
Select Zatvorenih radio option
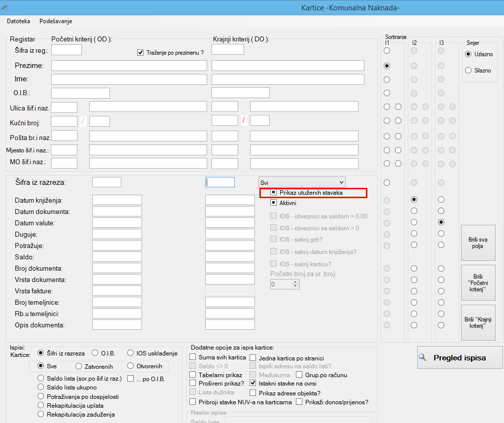[x=78, y=366]
